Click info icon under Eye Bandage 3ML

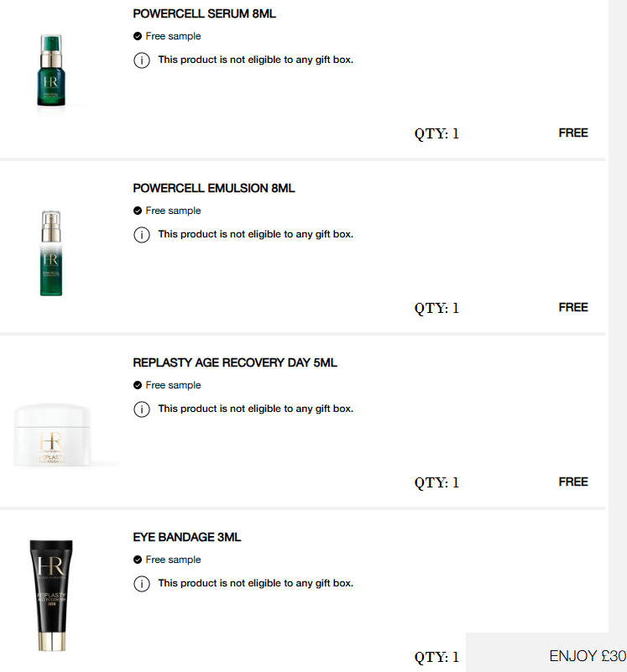[x=141, y=584]
